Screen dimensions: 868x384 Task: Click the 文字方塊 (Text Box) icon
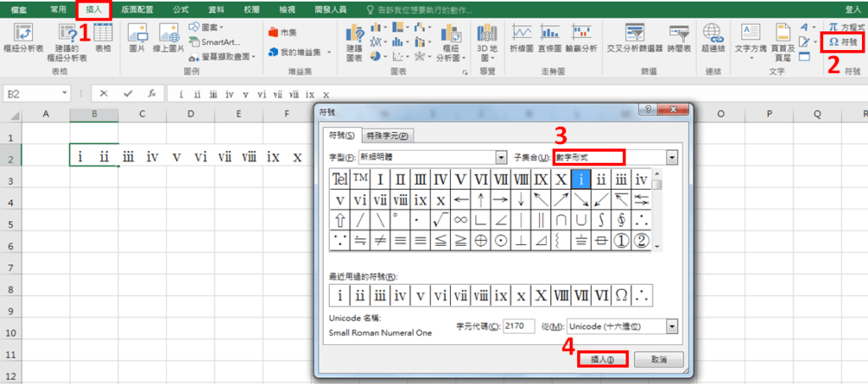(x=749, y=39)
